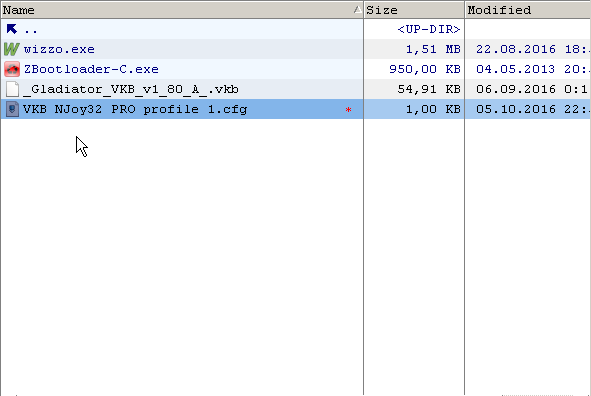Click the 950,00 KB size entry
The height and width of the screenshot is (396, 591).
click(425, 69)
